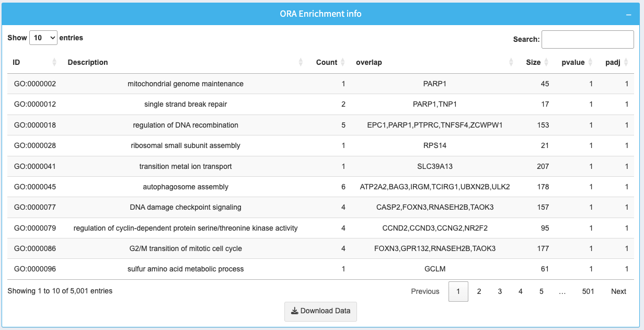Select the GO:0000002 mitochondrial genome maintenance row
The image size is (644, 330).
click(x=186, y=84)
